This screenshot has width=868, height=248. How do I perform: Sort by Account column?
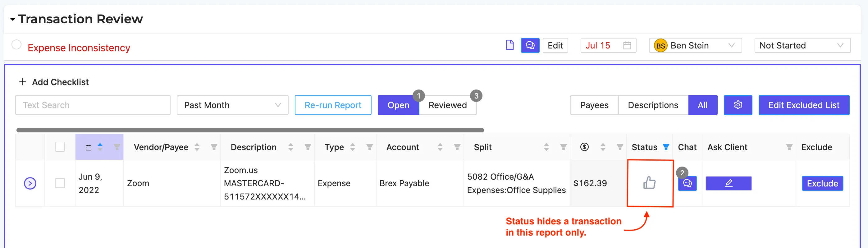coord(440,147)
